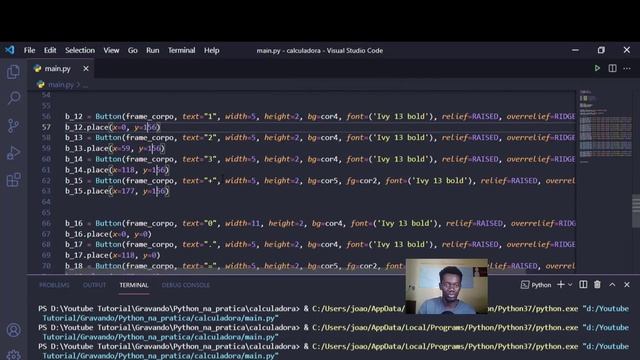640x360 pixels.
Task: Place cursor in b_13.place(x=59 line
Action: pyautogui.click(x=115, y=148)
